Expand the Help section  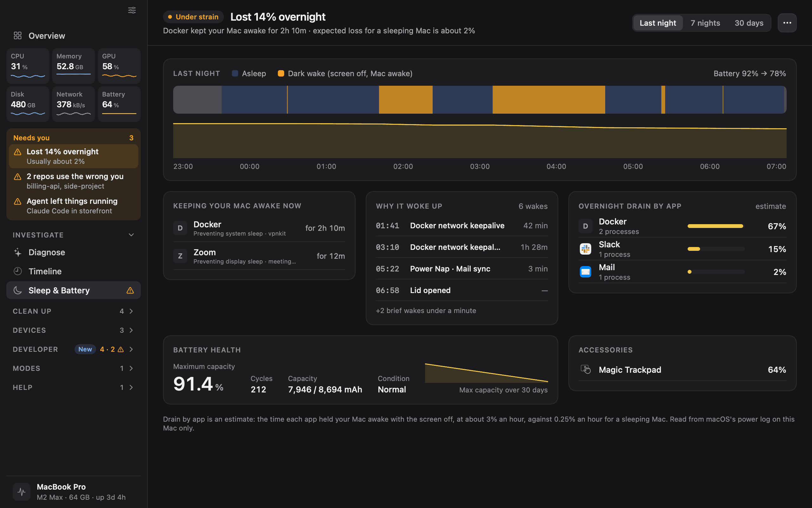(x=74, y=387)
